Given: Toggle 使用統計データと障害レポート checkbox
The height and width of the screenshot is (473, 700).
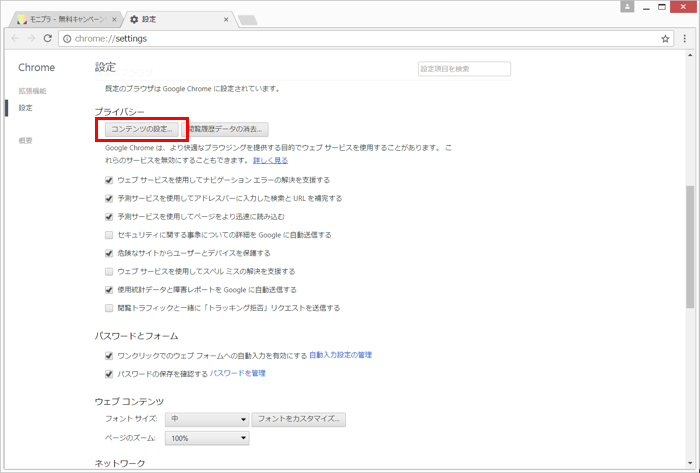Looking at the screenshot, I should [x=109, y=290].
